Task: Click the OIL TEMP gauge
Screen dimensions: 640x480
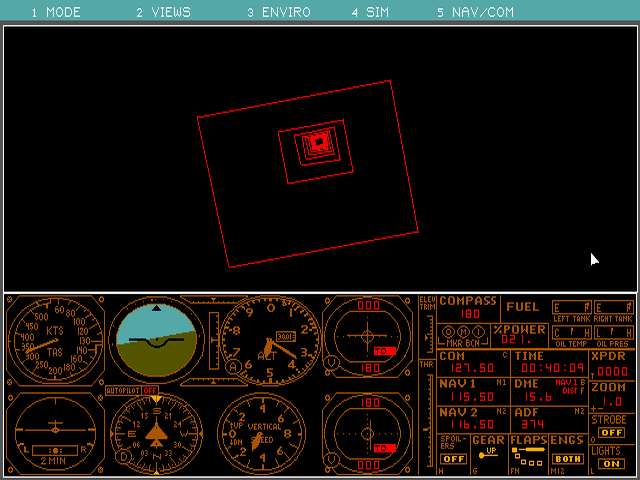Action: coord(571,332)
